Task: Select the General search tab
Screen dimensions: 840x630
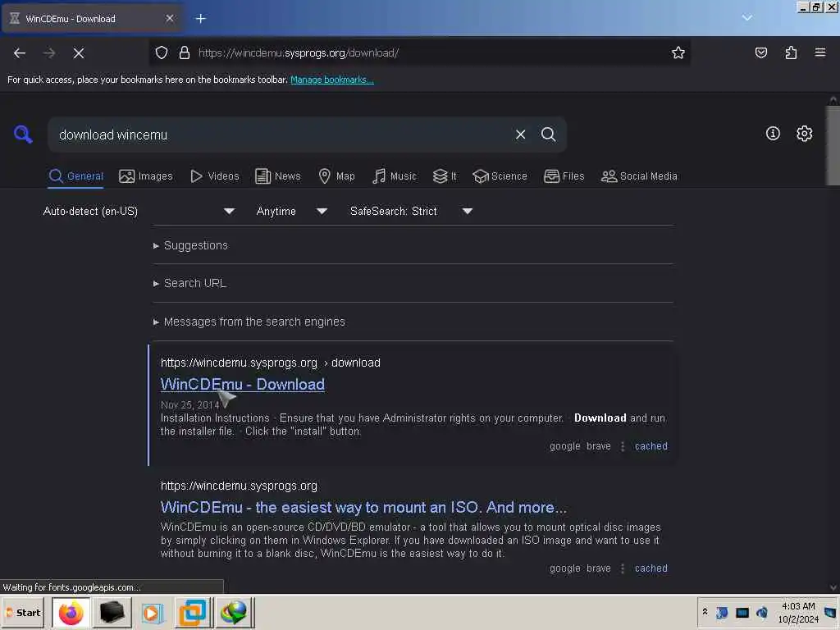Action: 75,176
